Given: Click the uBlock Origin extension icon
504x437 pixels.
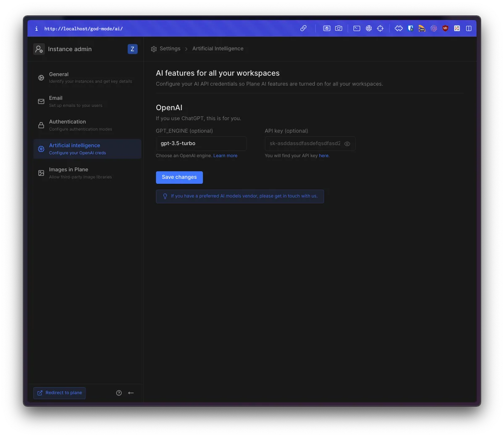Looking at the screenshot, I should [x=445, y=28].
